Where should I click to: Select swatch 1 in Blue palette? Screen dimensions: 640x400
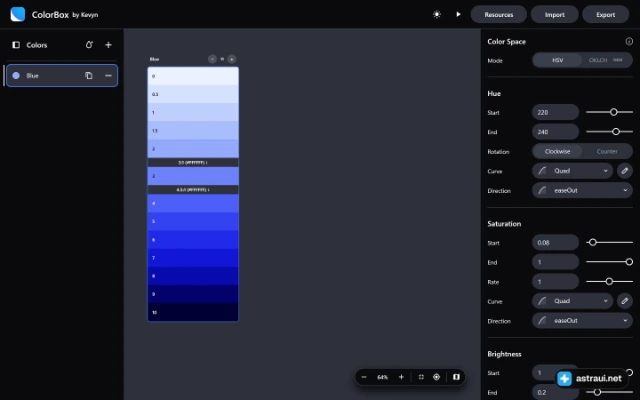(193, 112)
